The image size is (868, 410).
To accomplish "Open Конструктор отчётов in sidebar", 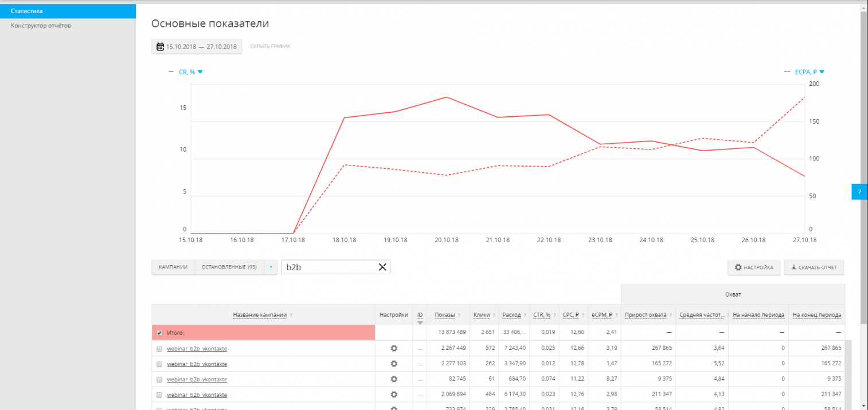I will coord(41,25).
